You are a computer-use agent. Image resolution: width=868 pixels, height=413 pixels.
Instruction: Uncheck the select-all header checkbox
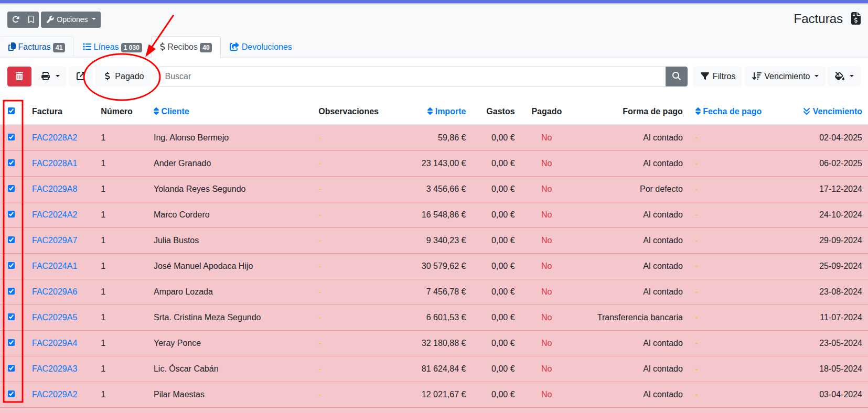tap(12, 111)
